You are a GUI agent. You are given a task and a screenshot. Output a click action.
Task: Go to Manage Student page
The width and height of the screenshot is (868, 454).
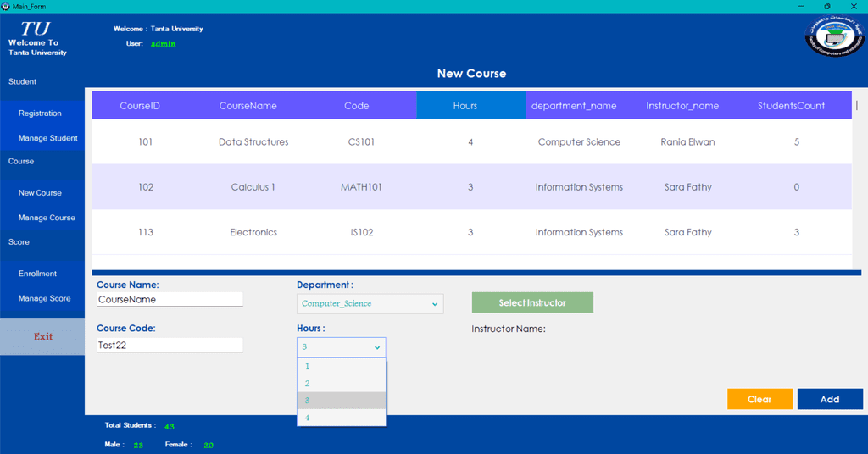47,138
